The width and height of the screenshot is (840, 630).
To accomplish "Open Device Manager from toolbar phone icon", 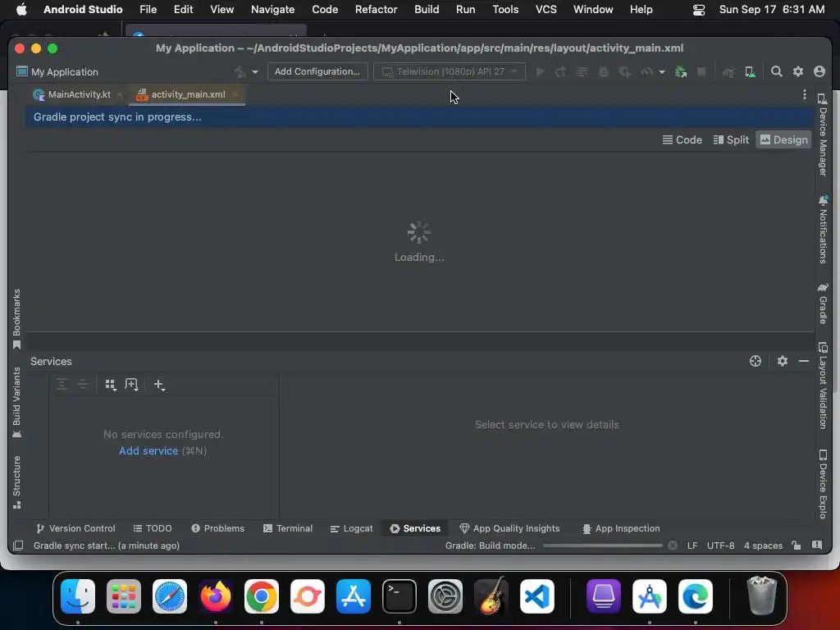I will coord(750,72).
